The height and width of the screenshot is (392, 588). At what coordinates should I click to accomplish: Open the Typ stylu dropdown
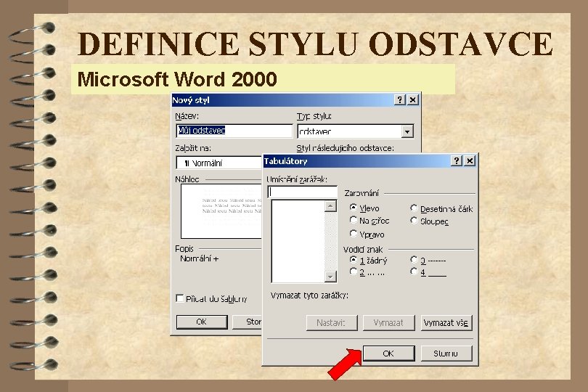407,131
